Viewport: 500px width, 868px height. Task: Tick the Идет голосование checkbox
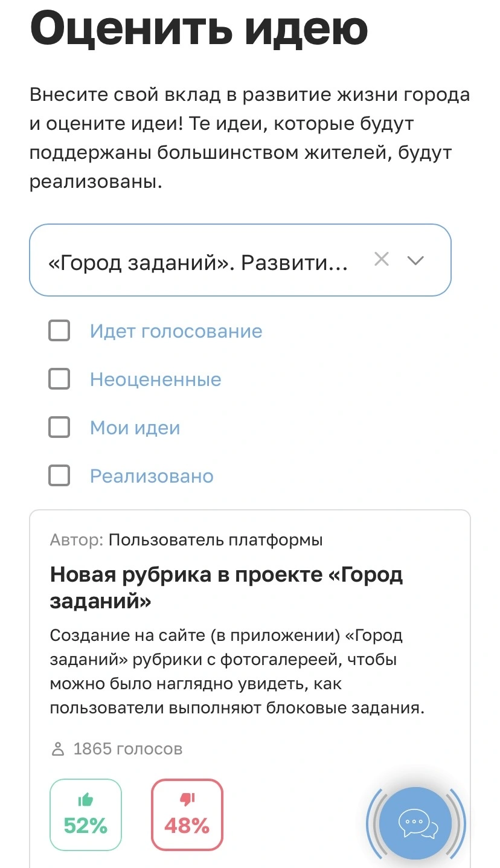click(59, 331)
